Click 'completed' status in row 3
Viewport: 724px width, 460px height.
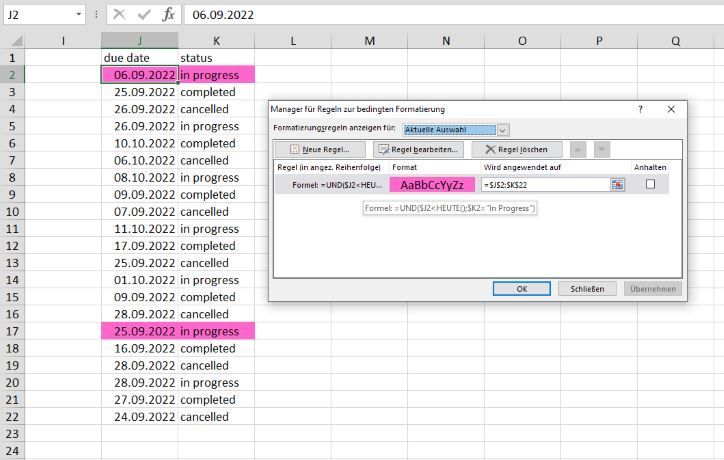click(216, 92)
